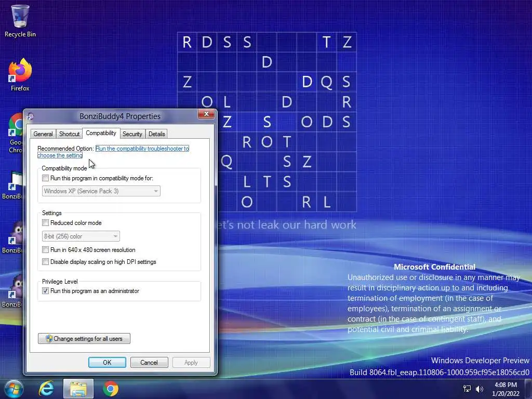Image resolution: width=532 pixels, height=399 pixels.
Task: Click Change settings for all users
Action: (84, 339)
